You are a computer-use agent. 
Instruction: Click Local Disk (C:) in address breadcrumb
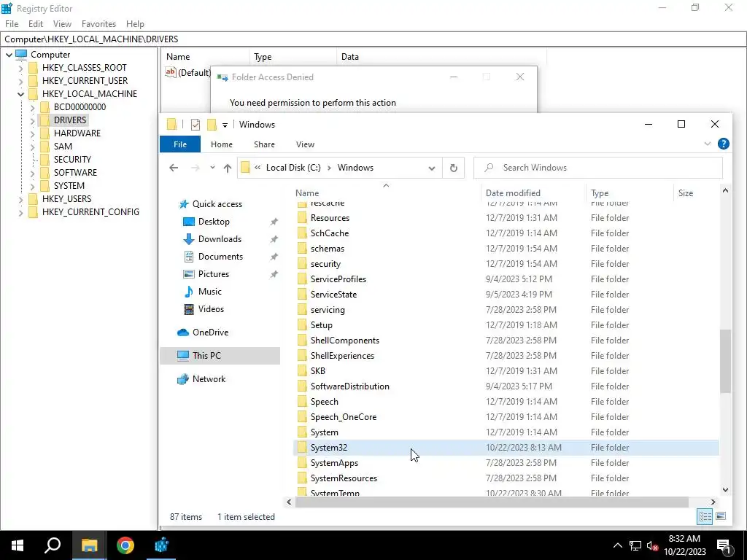(293, 168)
